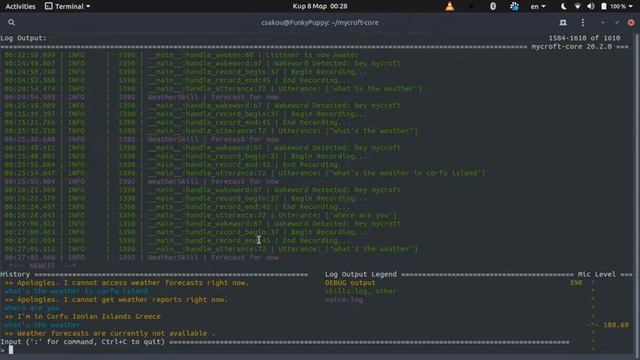The height and width of the screenshot is (360, 640).
Task: Select 'Apologies. I cannot access weather forecasts' line
Action: click(127, 283)
